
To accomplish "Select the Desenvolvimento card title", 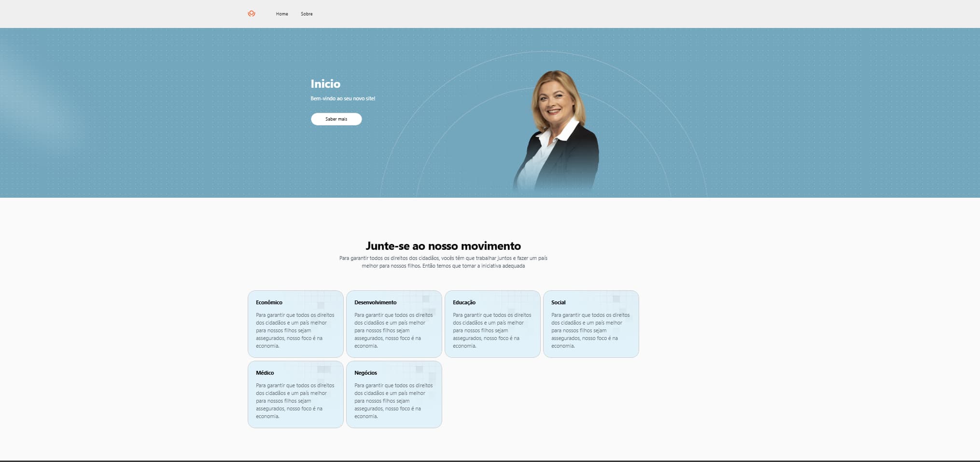I will click(375, 302).
